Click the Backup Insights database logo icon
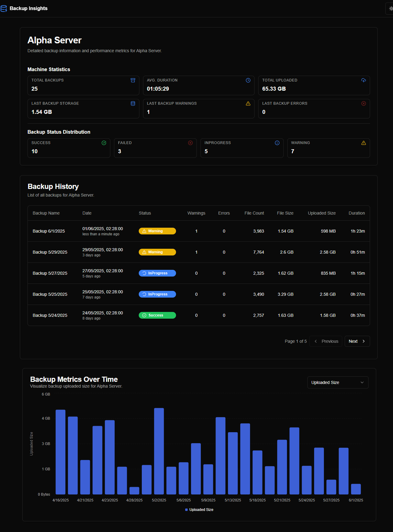The height and width of the screenshot is (532, 393). click(4, 9)
